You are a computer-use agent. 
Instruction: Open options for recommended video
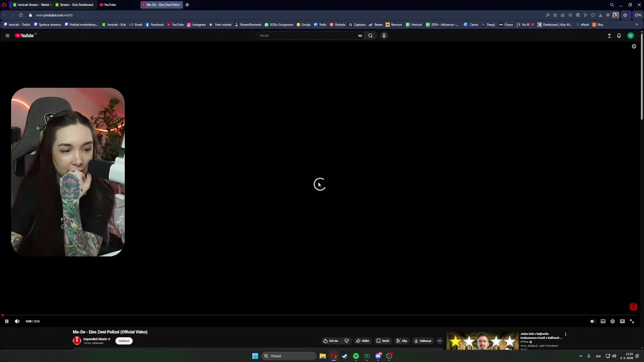pos(566,334)
